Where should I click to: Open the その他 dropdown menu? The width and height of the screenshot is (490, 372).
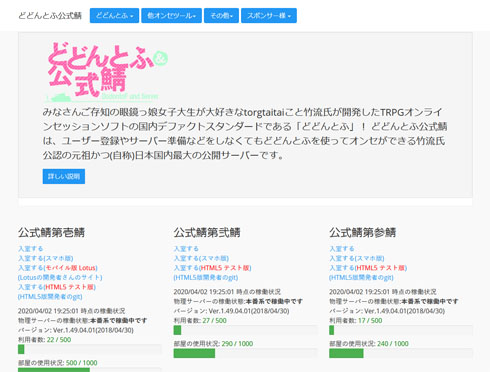(x=221, y=16)
